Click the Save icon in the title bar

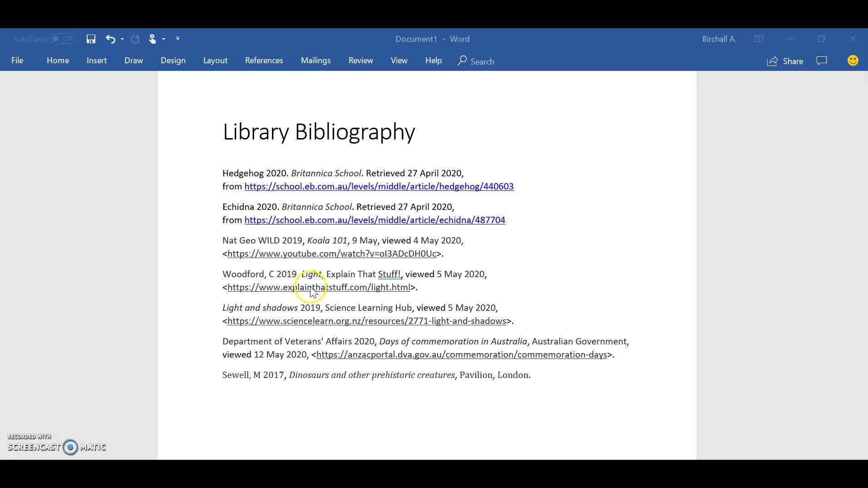coord(91,39)
